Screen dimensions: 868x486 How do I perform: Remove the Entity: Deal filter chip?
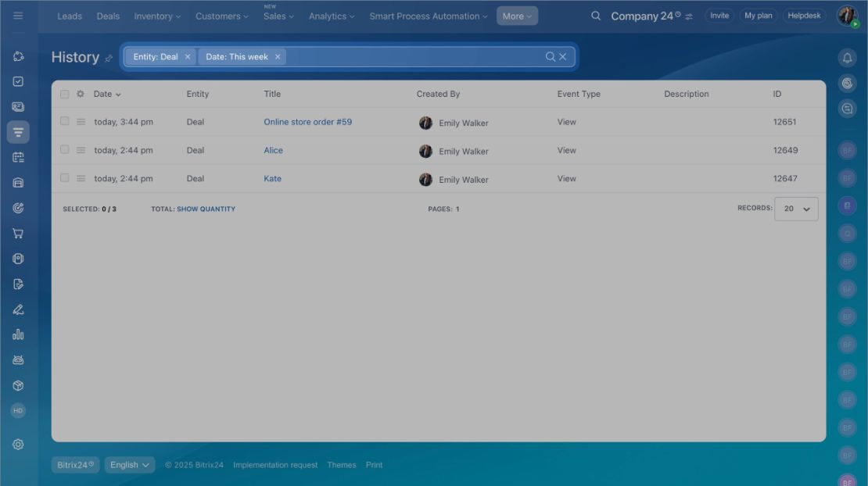188,56
